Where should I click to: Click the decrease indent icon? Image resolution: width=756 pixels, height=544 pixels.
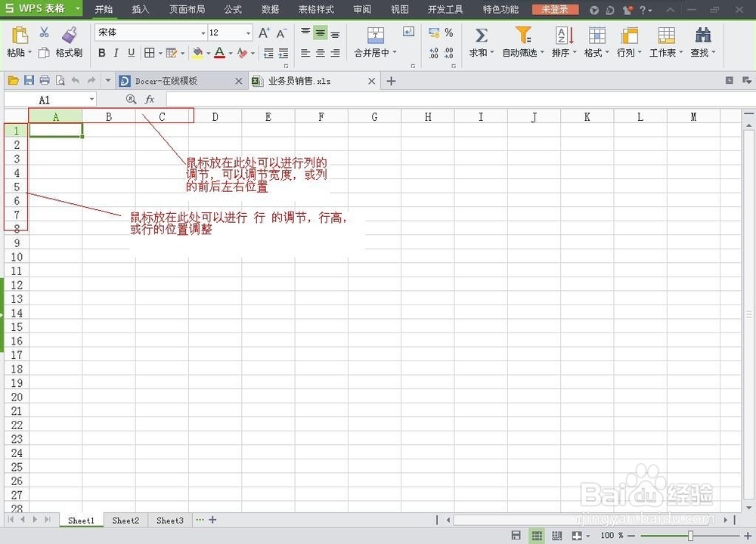[x=268, y=53]
